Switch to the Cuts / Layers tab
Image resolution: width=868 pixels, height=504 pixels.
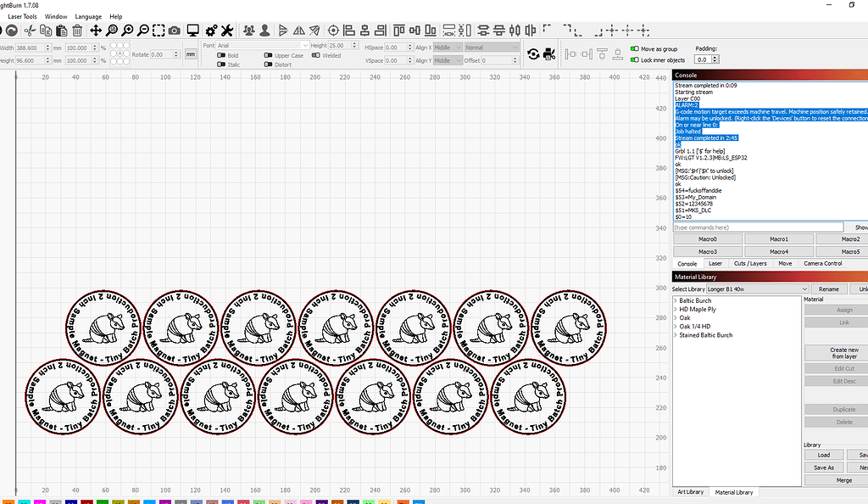[x=750, y=264]
